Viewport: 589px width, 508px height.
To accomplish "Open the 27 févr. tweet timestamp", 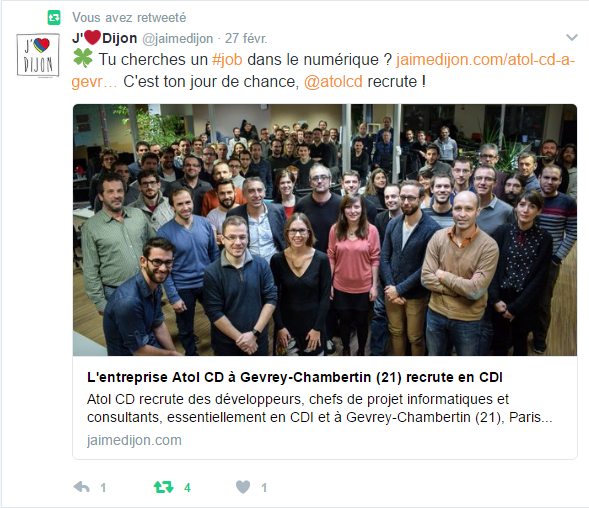I will (246, 38).
